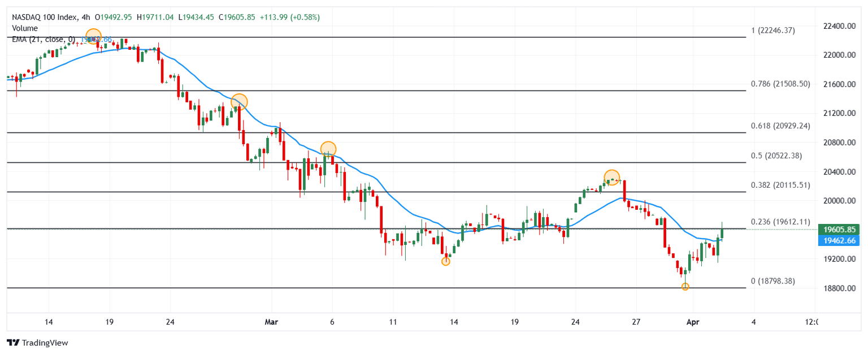Click the 0.382 (20115.51) Fibonacci level label

tap(780, 185)
